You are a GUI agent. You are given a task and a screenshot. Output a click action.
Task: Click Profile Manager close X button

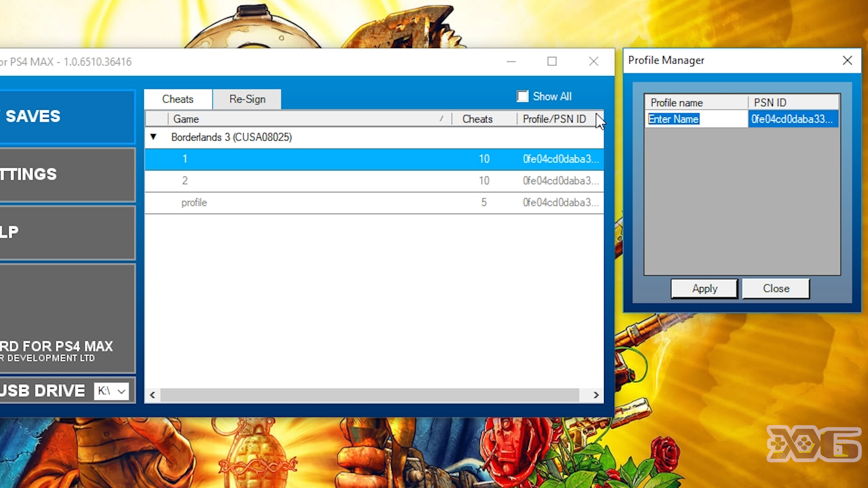click(x=847, y=60)
